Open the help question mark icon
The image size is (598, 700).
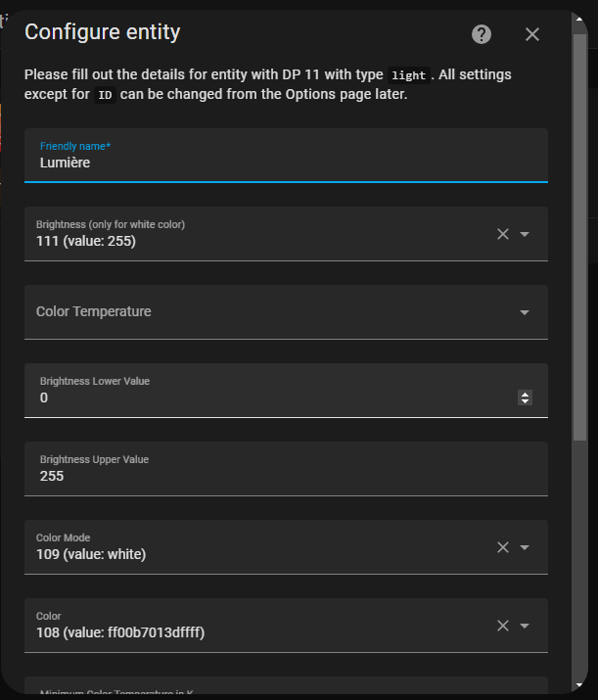(x=482, y=34)
